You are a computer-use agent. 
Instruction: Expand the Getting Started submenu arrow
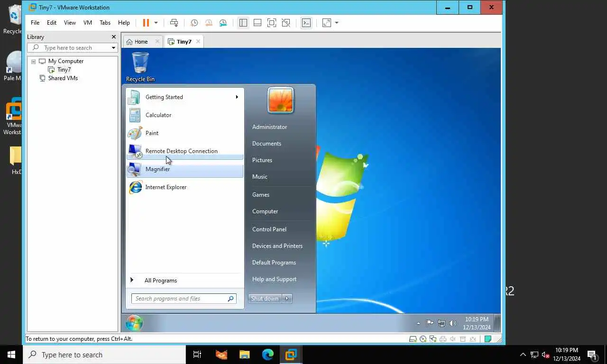237,97
